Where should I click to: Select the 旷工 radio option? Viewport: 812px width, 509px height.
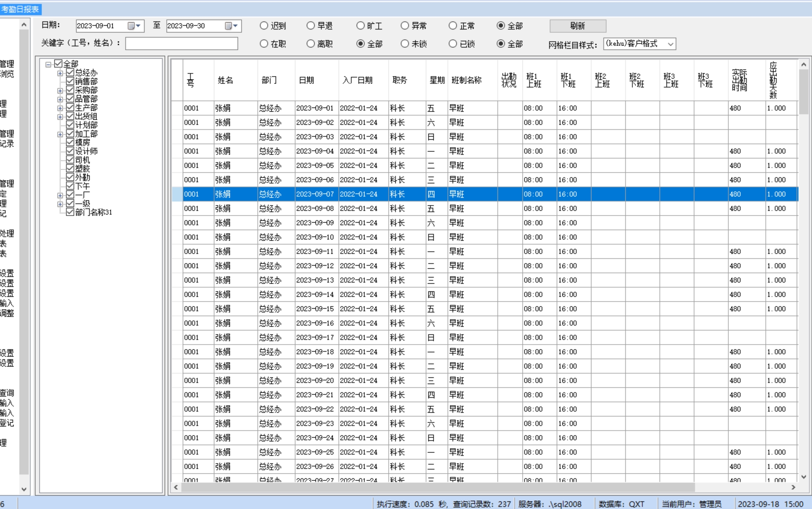360,26
